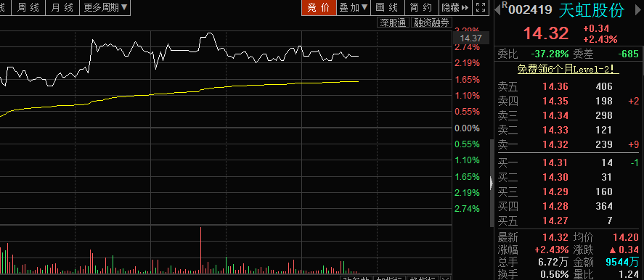Click 总手 value 6.72万

click(x=554, y=262)
